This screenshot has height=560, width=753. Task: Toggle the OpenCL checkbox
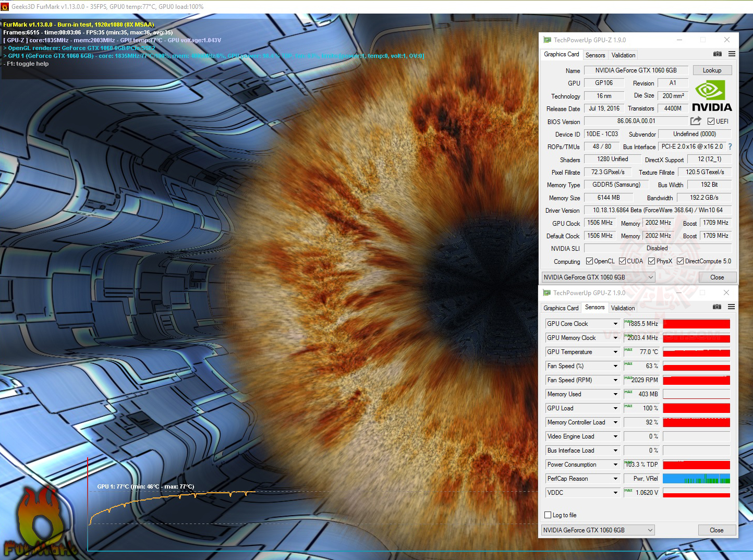[589, 261]
